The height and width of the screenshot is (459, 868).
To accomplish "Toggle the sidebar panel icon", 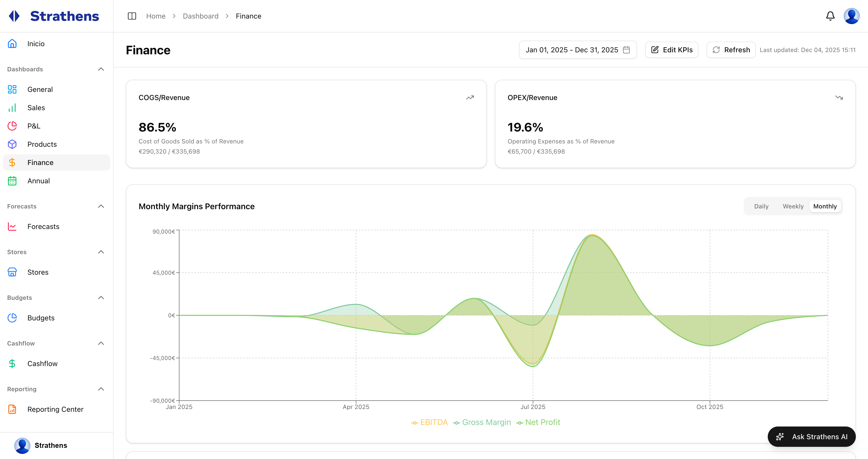I will (132, 16).
